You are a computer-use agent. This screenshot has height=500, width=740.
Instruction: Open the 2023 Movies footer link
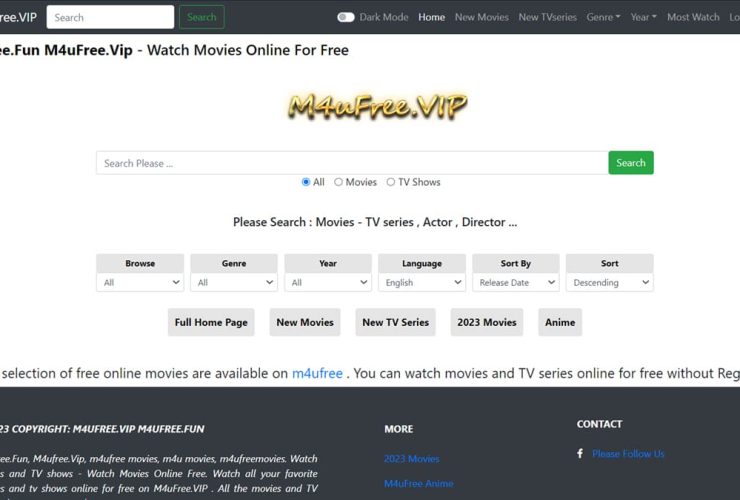(412, 458)
